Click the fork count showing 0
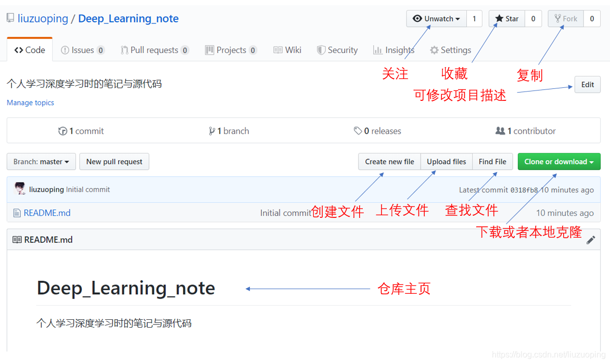Image resolution: width=610 pixels, height=364 pixels. tap(592, 19)
